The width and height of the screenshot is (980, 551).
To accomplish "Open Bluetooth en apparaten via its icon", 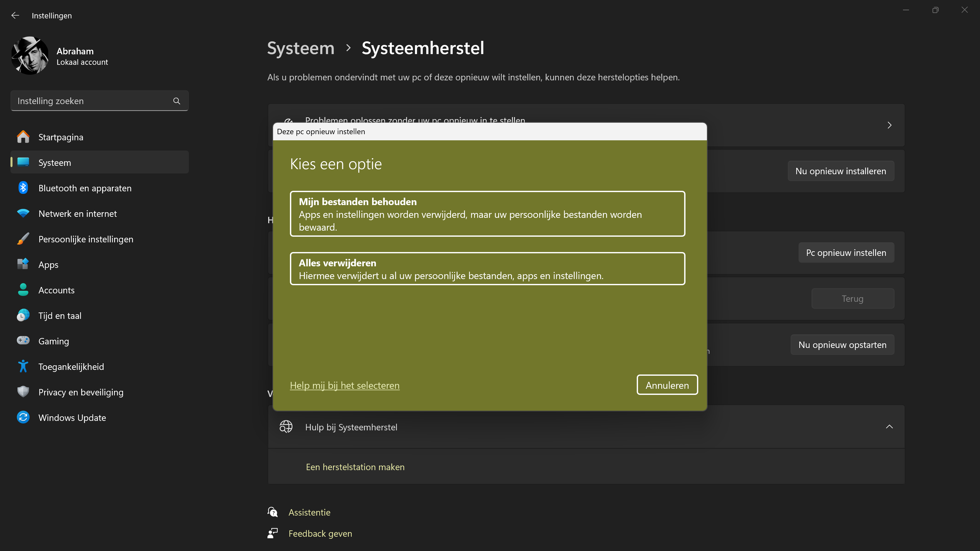I will [x=23, y=187].
